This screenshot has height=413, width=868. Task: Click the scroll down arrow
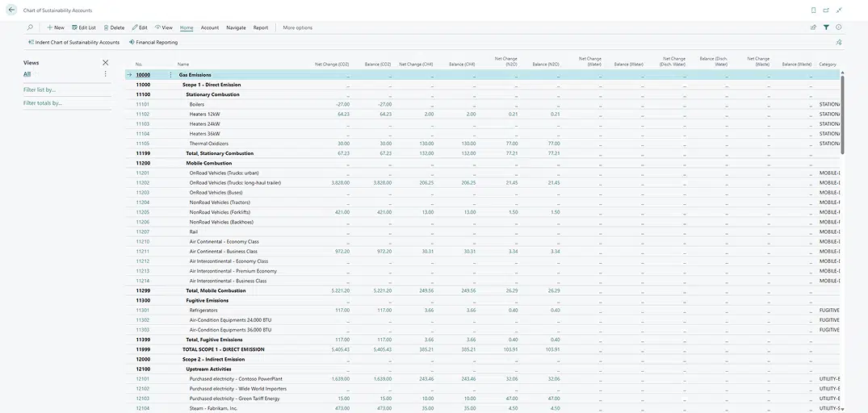pyautogui.click(x=842, y=410)
